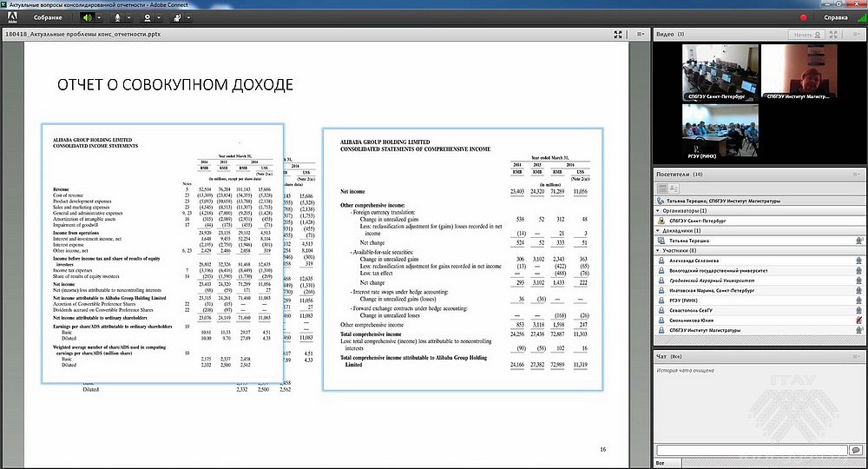Select presenter Татьяна Терешко row
The image size is (868, 469).
click(759, 241)
